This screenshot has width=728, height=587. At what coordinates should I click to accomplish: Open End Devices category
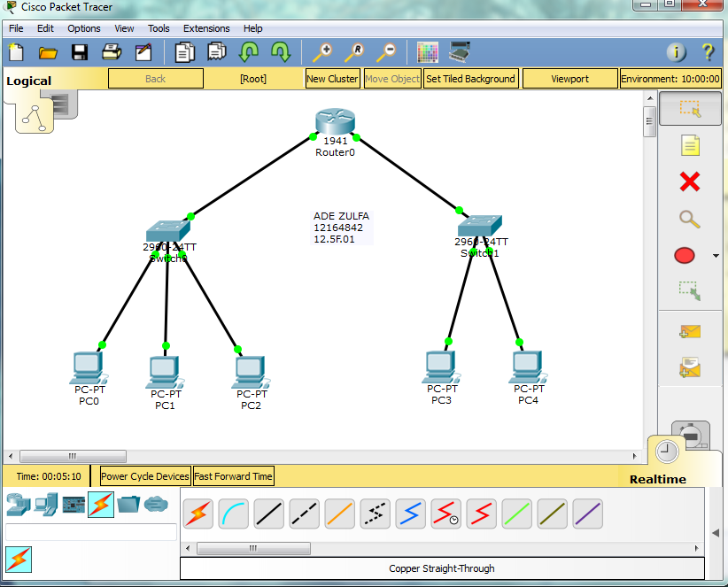click(x=46, y=505)
